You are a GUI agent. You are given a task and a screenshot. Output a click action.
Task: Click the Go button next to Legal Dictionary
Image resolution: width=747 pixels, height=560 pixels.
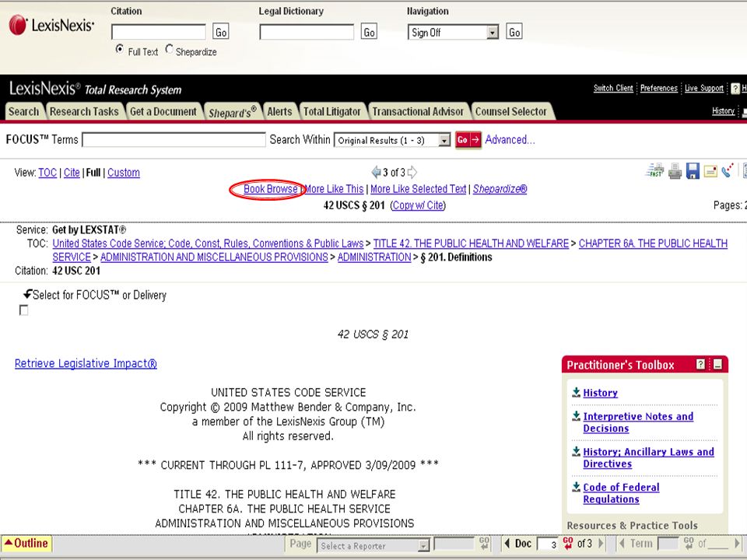click(x=369, y=32)
